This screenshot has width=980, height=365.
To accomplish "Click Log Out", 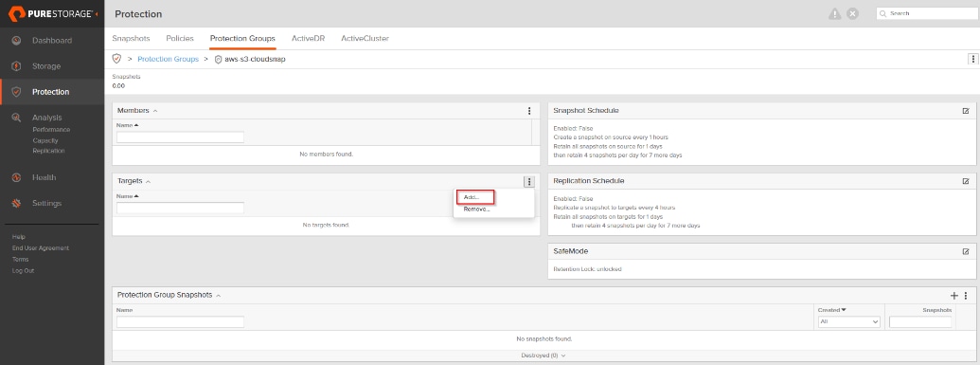I will click(23, 270).
